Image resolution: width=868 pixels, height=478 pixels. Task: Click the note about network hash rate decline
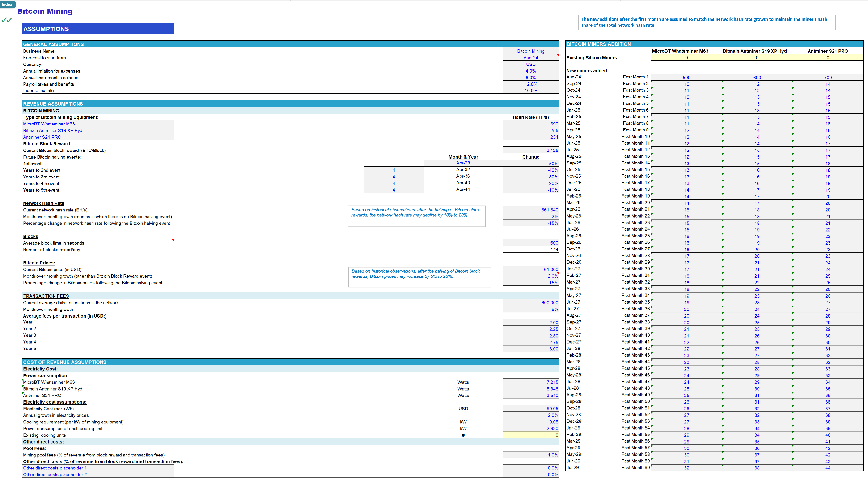coord(416,216)
